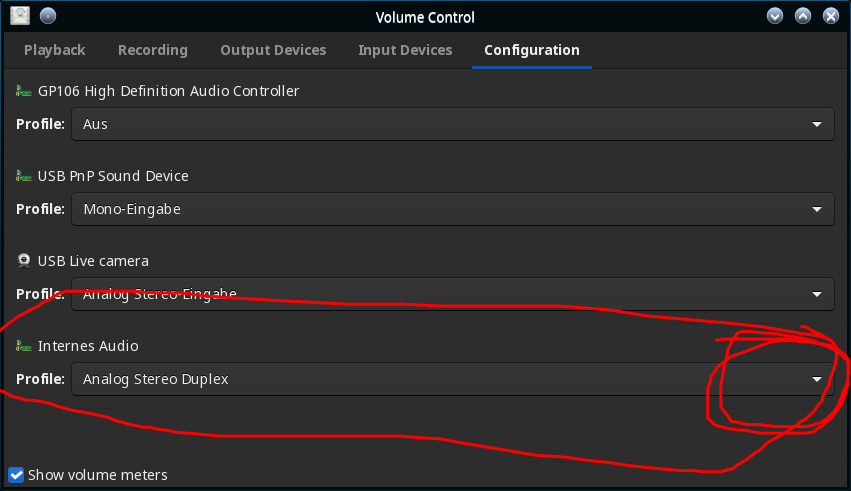Close the Volume Control window
This screenshot has width=851, height=491.
pos(831,16)
